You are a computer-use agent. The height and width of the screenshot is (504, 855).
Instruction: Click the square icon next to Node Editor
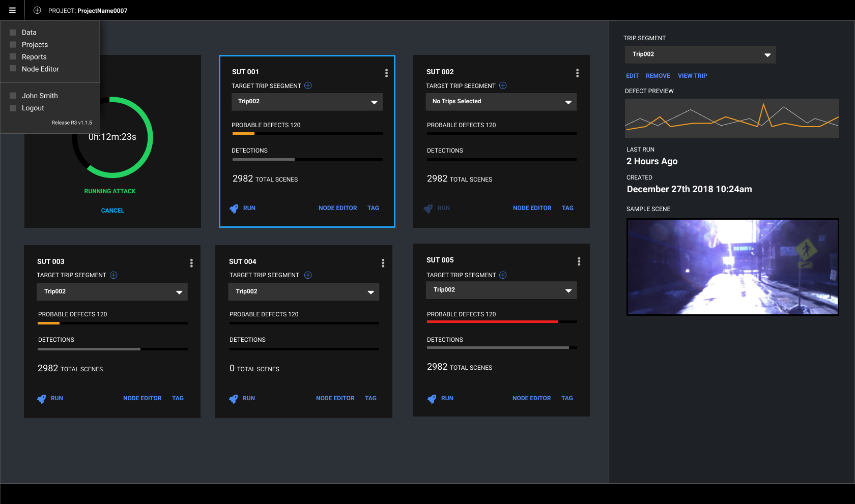coord(13,69)
